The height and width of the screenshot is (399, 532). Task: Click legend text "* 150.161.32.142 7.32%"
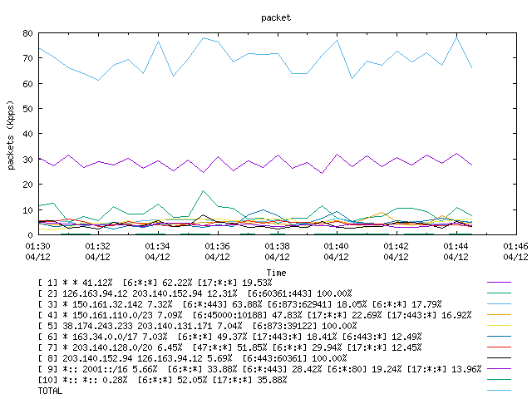[x=117, y=304]
